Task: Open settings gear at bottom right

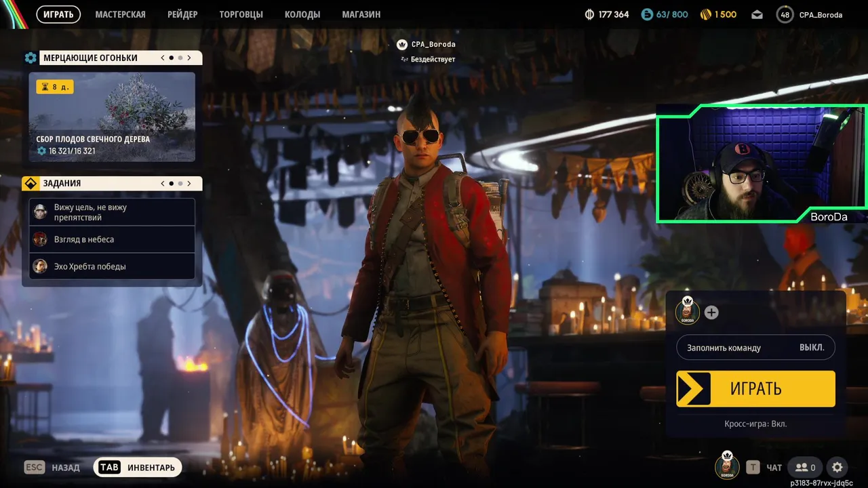Action: (x=837, y=467)
